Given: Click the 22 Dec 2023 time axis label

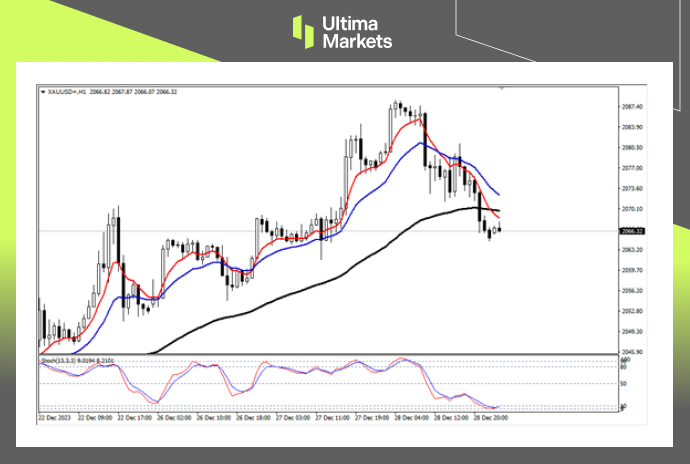Looking at the screenshot, I should 54,416.
